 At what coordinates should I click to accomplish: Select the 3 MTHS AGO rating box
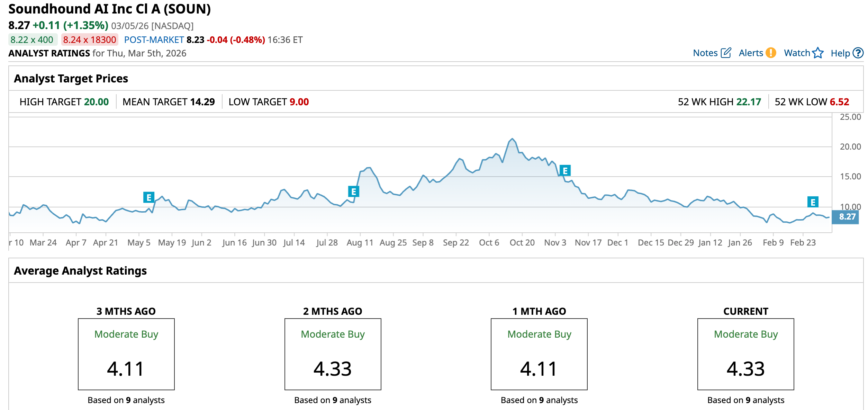[x=126, y=354]
